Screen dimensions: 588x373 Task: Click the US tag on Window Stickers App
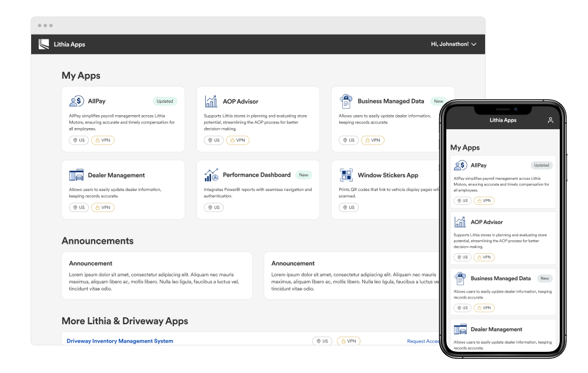[x=348, y=207]
